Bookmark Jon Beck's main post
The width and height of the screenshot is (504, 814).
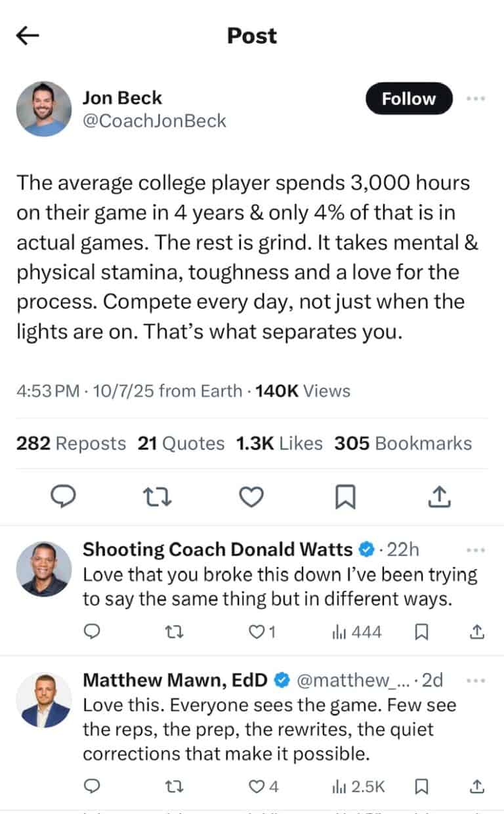pyautogui.click(x=345, y=498)
